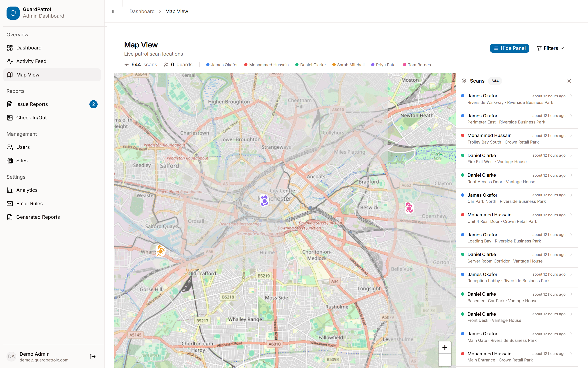Open Check In/Out page
Screen dimensions: 588x368
click(52, 118)
